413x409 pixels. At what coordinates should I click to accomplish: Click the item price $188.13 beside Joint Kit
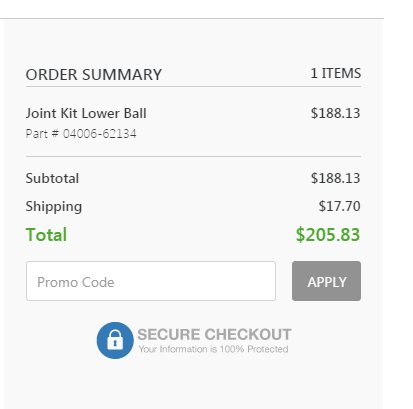(x=335, y=113)
